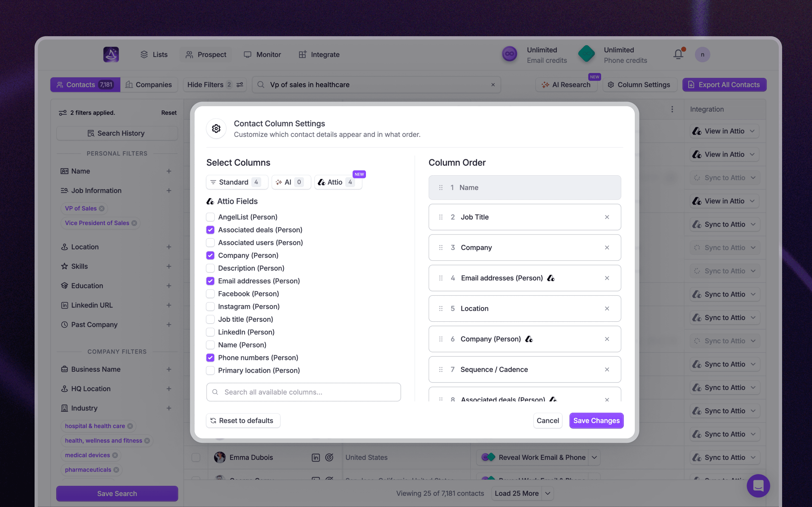Switch to the Standard columns tab
The image size is (812, 507).
click(237, 182)
